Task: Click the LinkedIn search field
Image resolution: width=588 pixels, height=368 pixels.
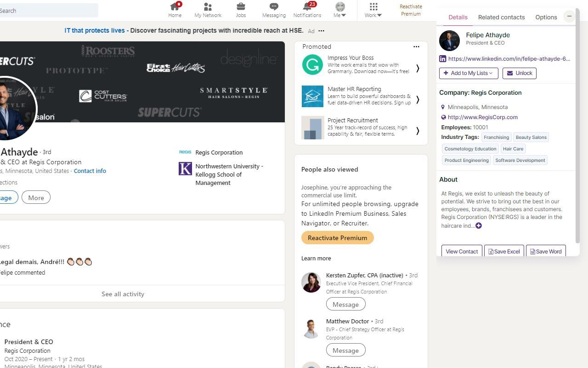Action: (x=48, y=11)
